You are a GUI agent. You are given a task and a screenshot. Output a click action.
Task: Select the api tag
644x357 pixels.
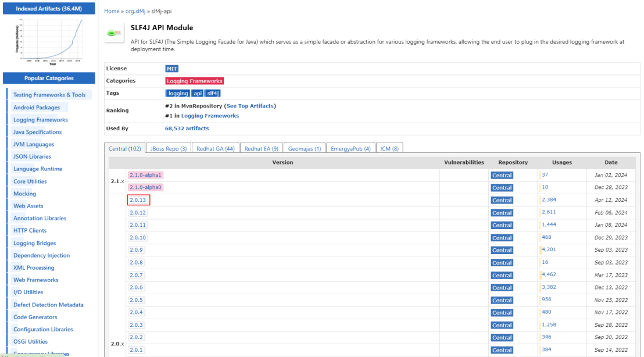coord(198,93)
